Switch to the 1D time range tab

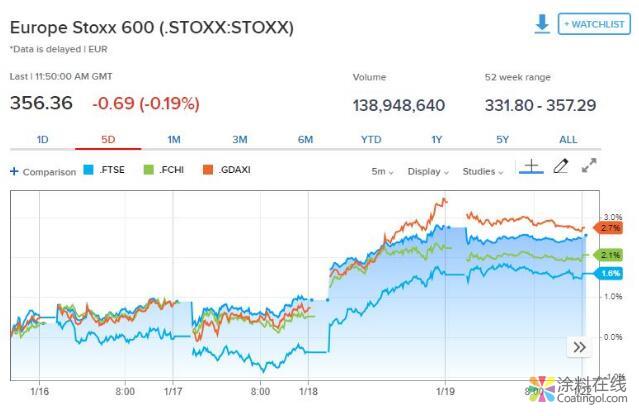pos(43,140)
